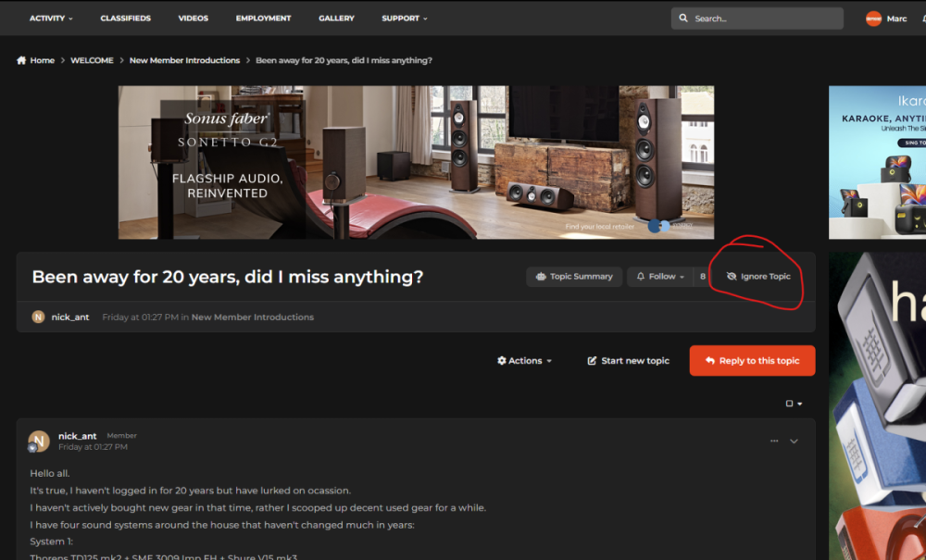Click the eye-slash Ignore Topic icon
The height and width of the screenshot is (560, 926).
(731, 275)
